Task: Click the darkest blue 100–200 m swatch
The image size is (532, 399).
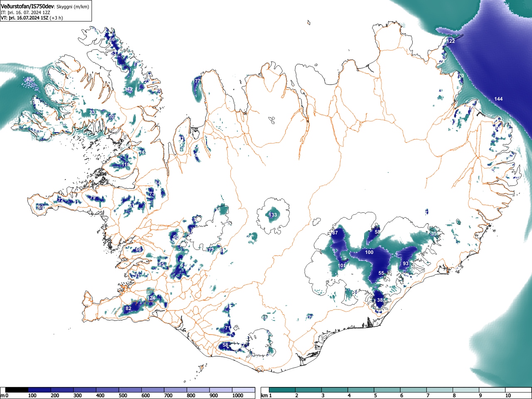Action: point(39,390)
